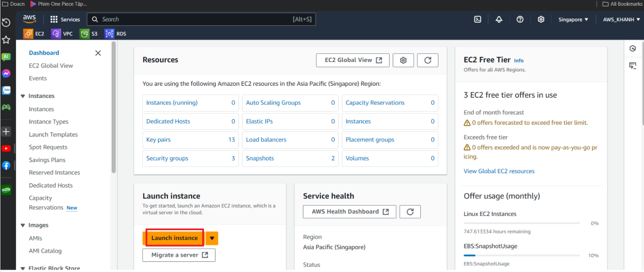Open the AWS_KHANH account dropdown

[x=621, y=19]
